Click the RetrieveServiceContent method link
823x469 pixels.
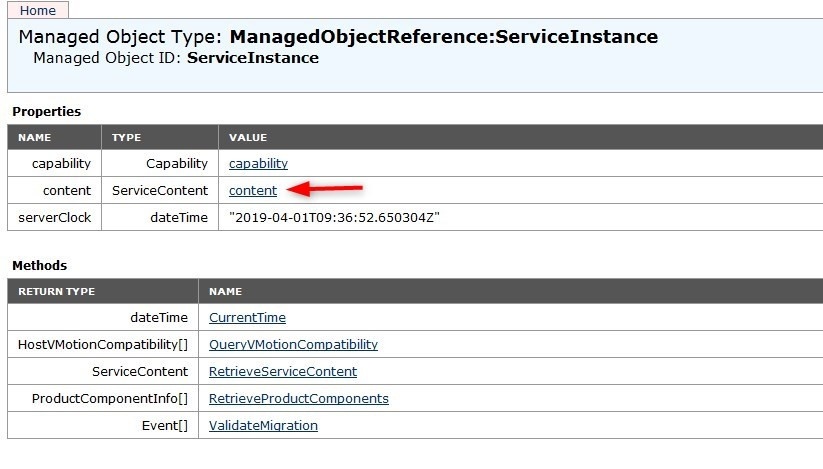282,371
